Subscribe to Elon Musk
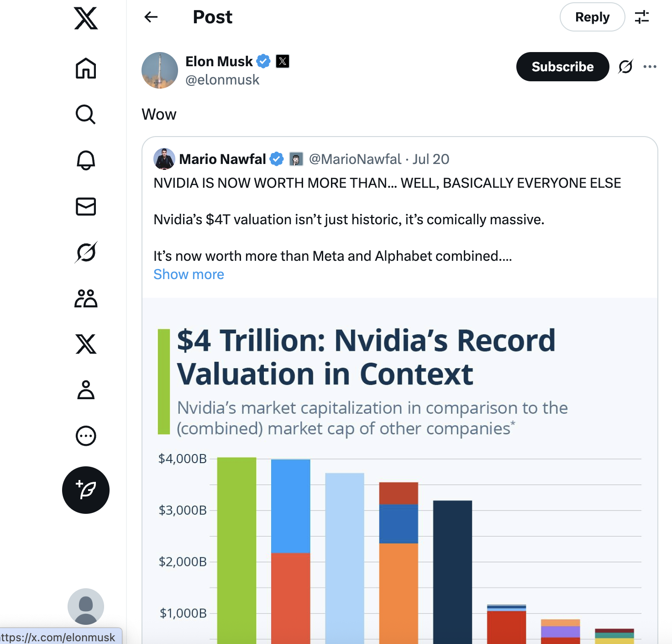The height and width of the screenshot is (644, 672). point(562,67)
